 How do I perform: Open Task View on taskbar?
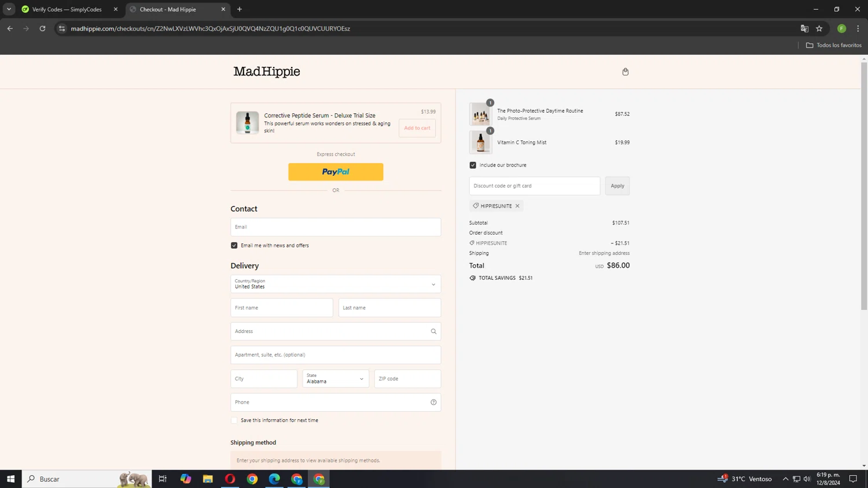[x=163, y=479]
